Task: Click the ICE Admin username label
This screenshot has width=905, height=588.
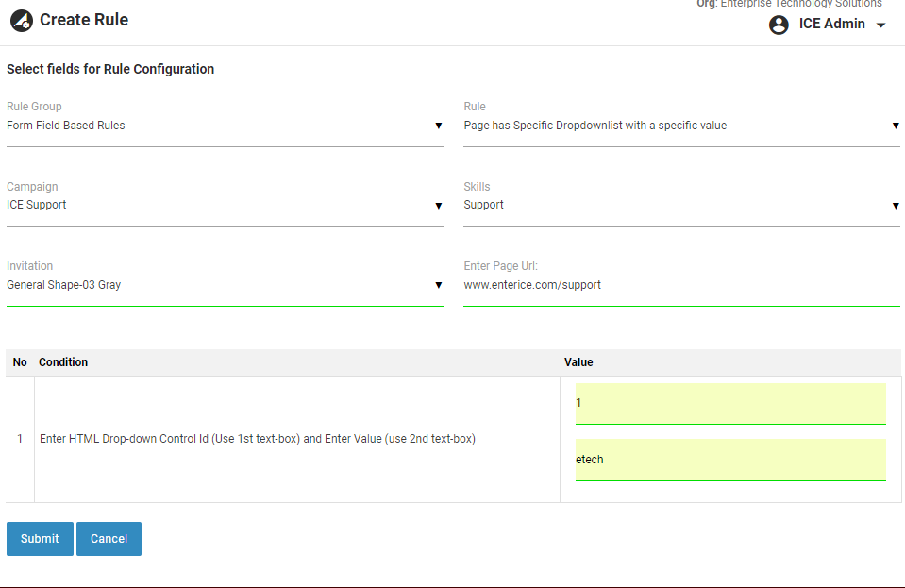Action: pos(831,25)
